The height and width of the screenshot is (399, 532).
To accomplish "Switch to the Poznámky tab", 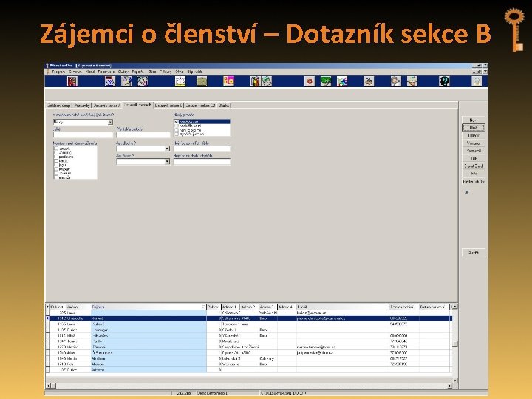I will 82,106.
